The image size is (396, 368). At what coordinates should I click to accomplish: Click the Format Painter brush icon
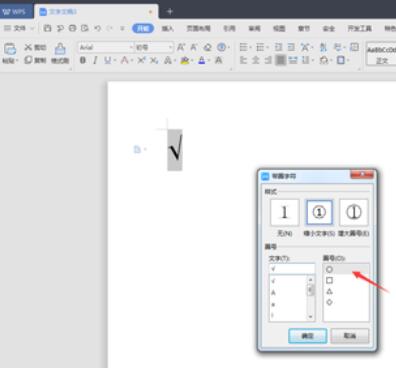tap(60, 49)
